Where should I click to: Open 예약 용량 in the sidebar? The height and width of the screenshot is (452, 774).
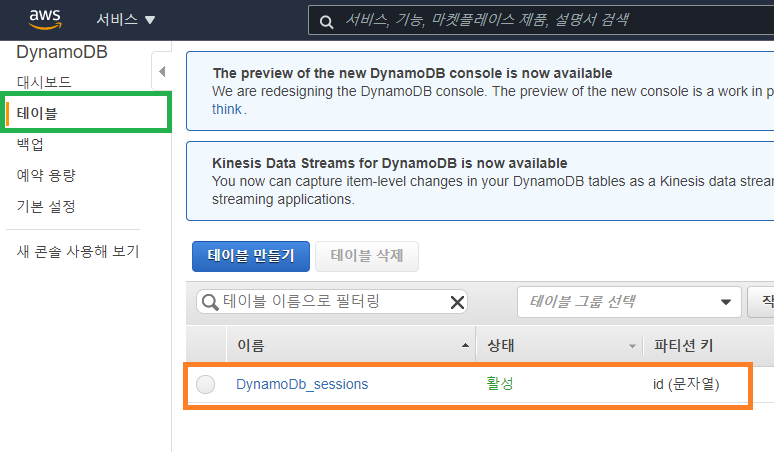[x=46, y=175]
